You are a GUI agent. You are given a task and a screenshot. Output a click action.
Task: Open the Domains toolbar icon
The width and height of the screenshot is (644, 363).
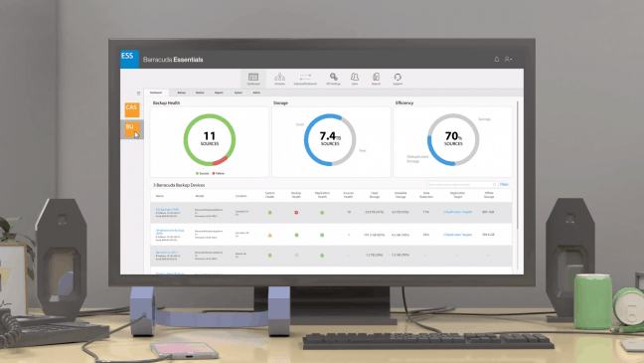tap(279, 79)
